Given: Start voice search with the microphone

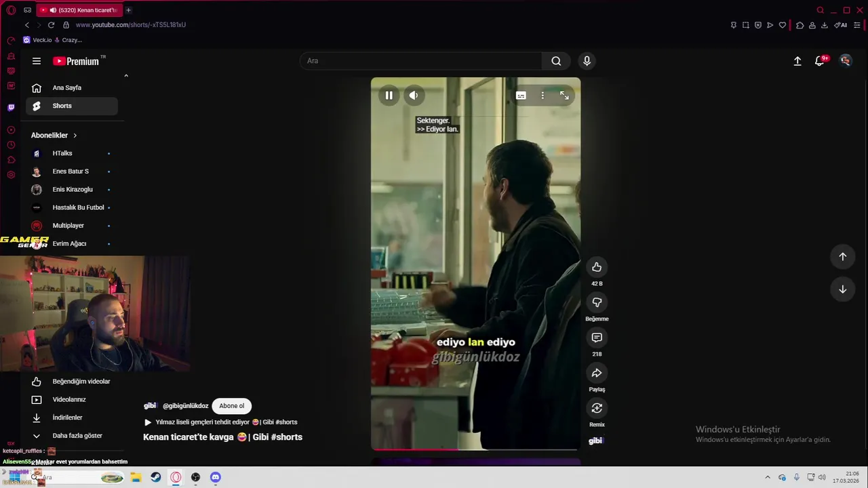Looking at the screenshot, I should [587, 61].
